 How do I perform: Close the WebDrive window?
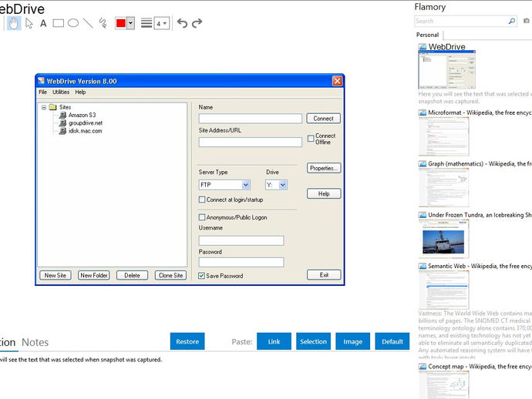pos(337,81)
